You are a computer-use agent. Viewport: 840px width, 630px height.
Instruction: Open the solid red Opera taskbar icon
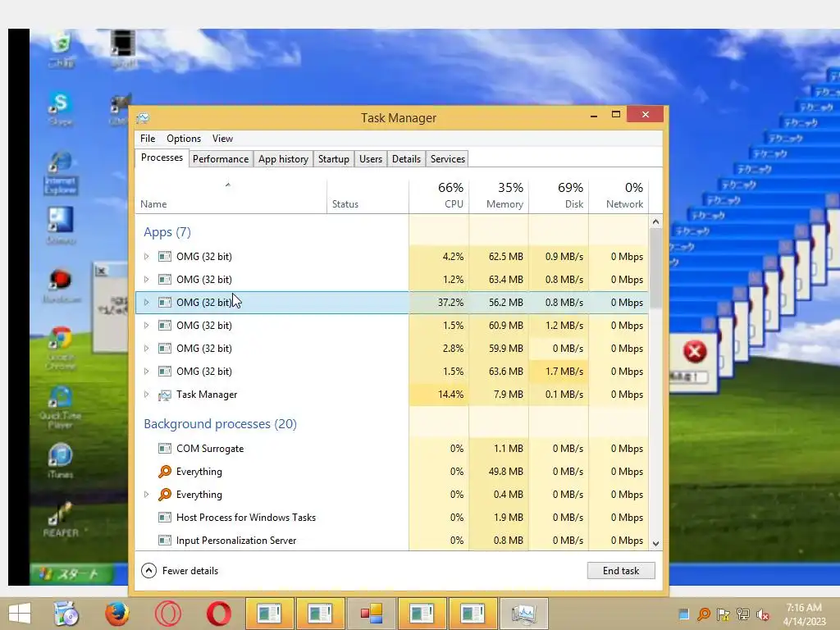point(218,614)
